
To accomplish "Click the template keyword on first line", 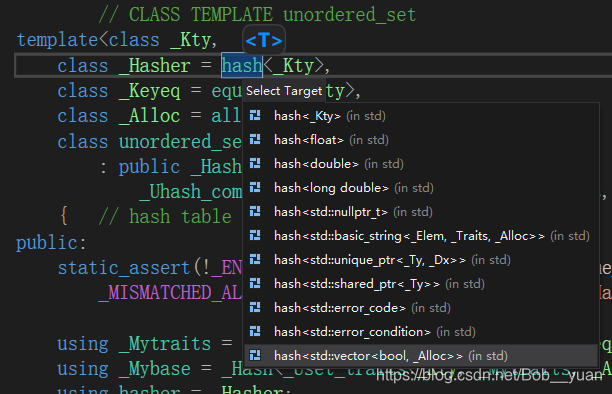I will [x=57, y=40].
